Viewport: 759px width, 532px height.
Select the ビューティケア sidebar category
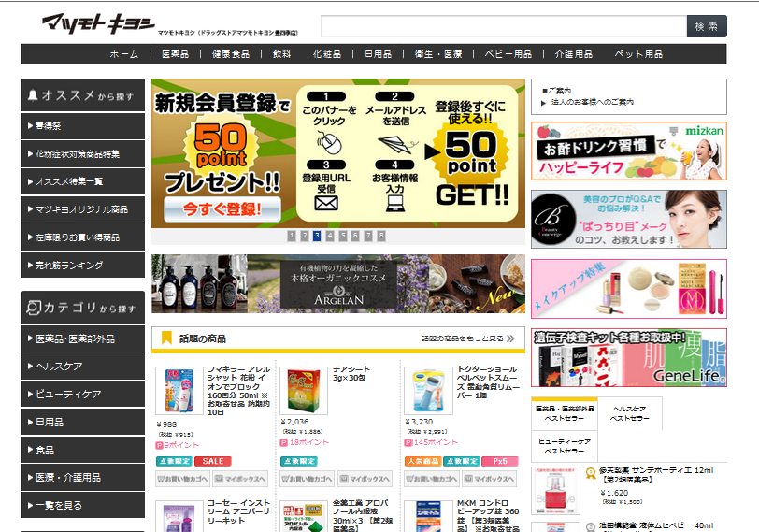tap(83, 394)
